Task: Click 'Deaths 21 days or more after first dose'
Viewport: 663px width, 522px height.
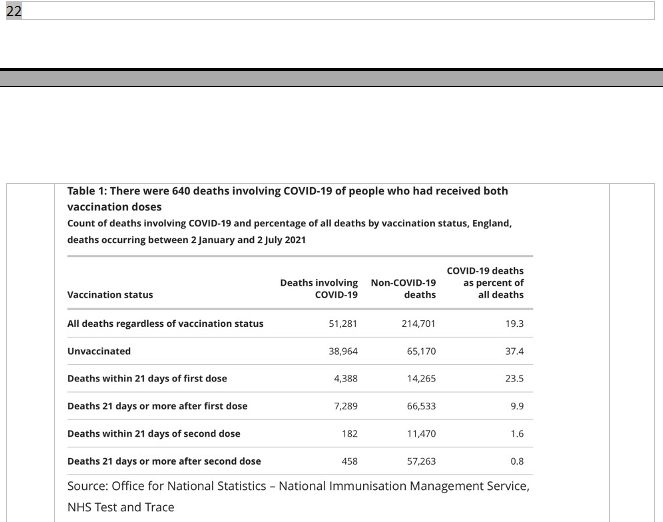Action: tap(157, 406)
